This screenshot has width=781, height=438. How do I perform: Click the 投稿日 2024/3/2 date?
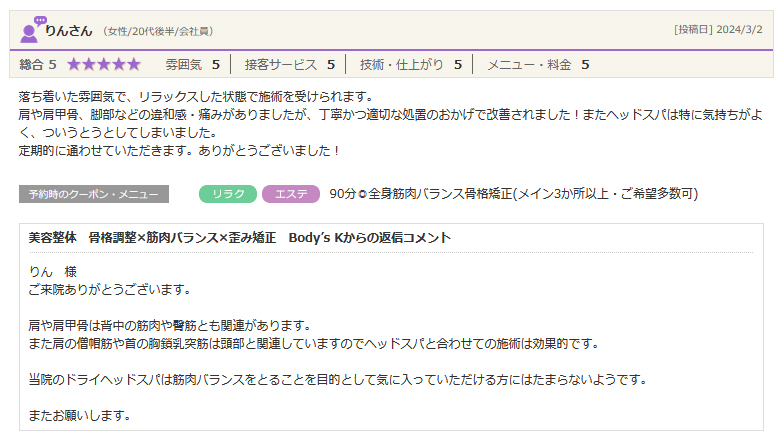(718, 30)
